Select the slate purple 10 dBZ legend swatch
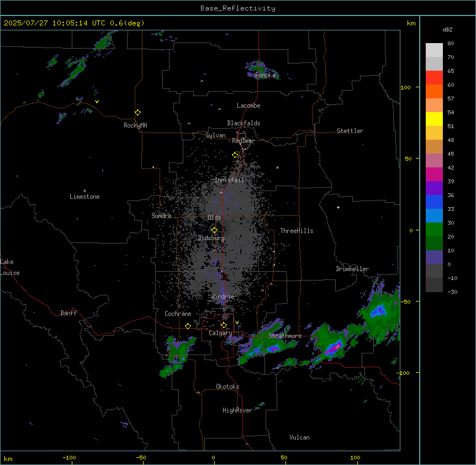Screen dimensions: 476x465 click(434, 257)
